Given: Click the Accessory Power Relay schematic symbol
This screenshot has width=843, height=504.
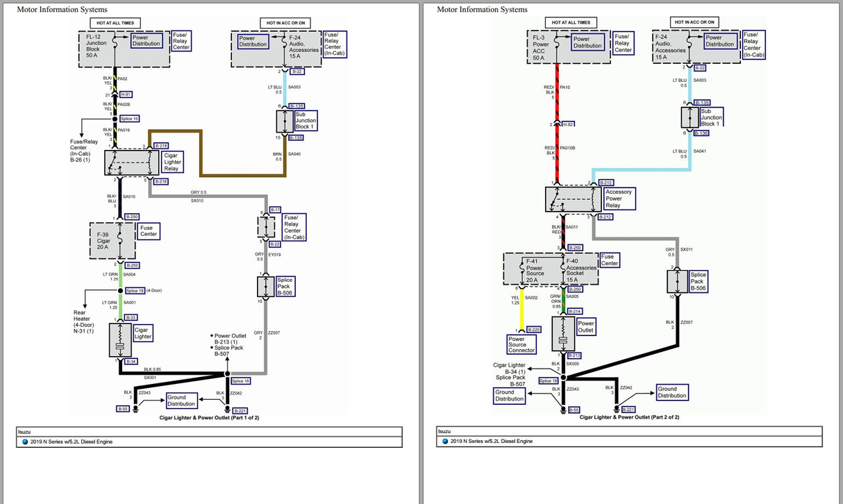Looking at the screenshot, I should coord(573,199).
